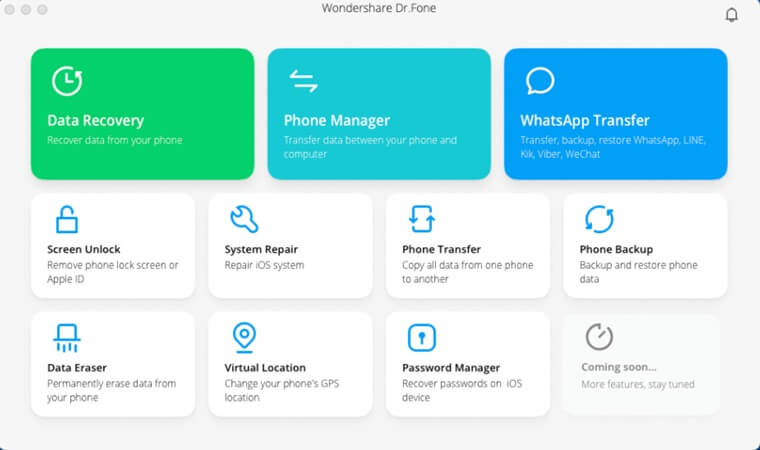Click the Data Recovery clock icon
The width and height of the screenshot is (760, 450).
[x=67, y=81]
